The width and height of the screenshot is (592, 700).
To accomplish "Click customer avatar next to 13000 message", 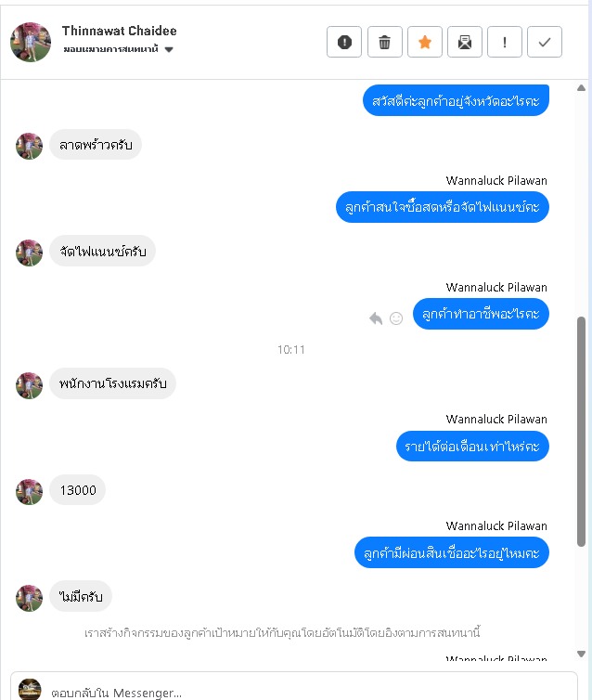I will tap(29, 492).
